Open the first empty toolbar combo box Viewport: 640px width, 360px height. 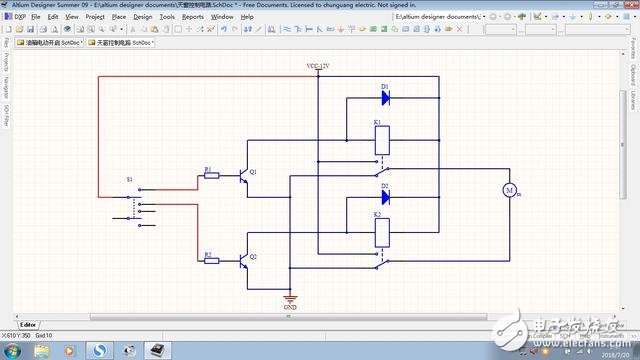500,29
